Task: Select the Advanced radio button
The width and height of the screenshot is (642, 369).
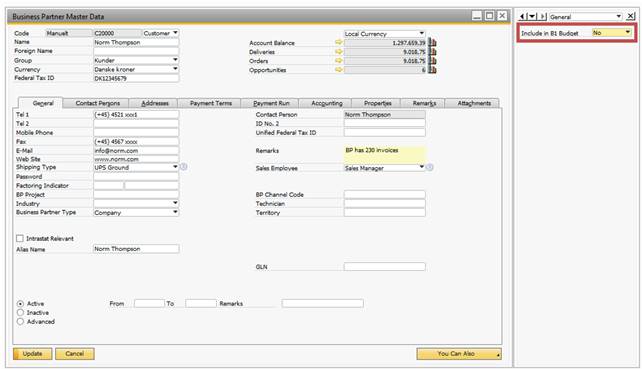Action: coord(20,321)
